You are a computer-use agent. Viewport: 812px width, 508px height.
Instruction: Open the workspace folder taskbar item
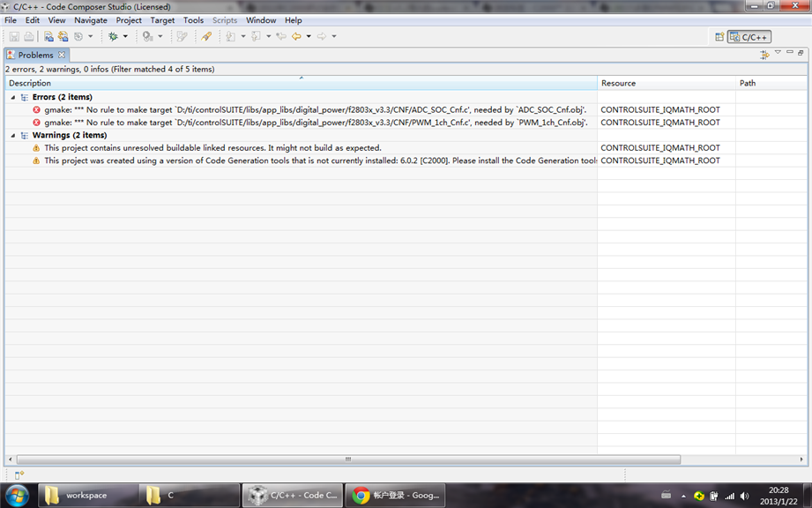pos(87,496)
